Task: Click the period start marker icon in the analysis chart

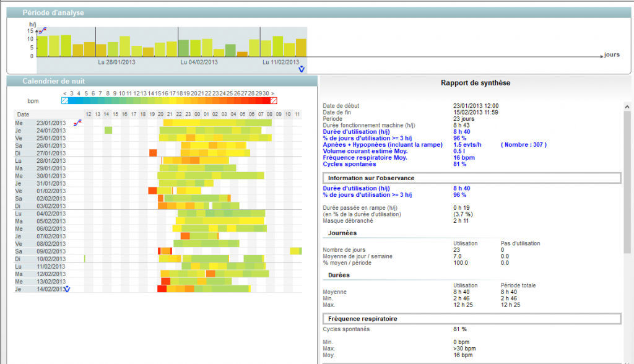Action: point(43,30)
